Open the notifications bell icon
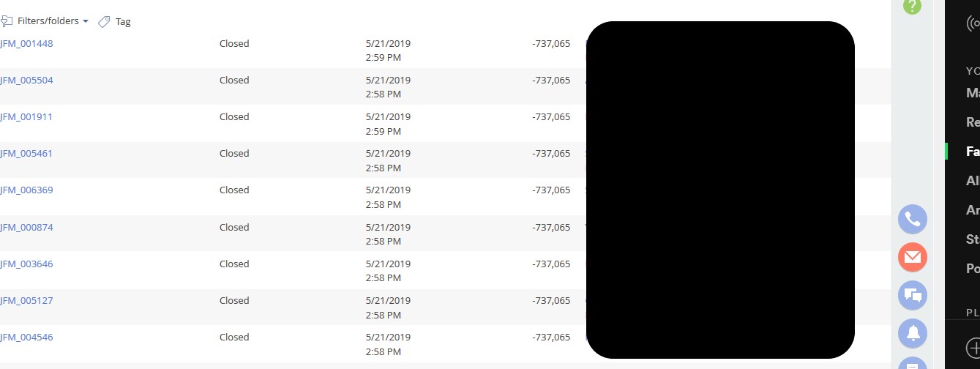 pyautogui.click(x=913, y=333)
